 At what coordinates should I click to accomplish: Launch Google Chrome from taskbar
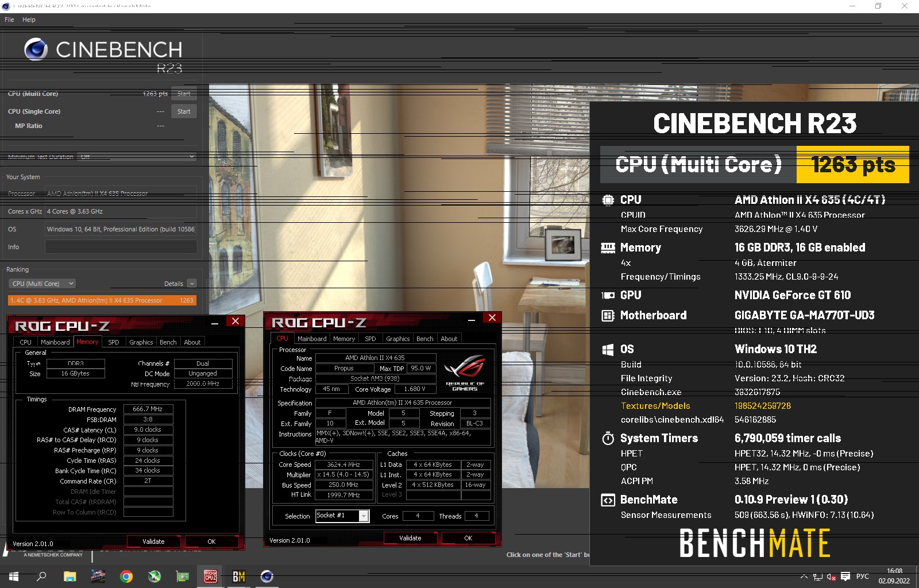click(126, 577)
